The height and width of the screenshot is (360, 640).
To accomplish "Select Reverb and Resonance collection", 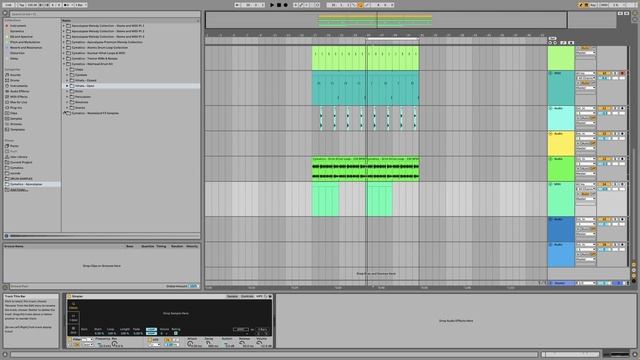I will point(25,47).
